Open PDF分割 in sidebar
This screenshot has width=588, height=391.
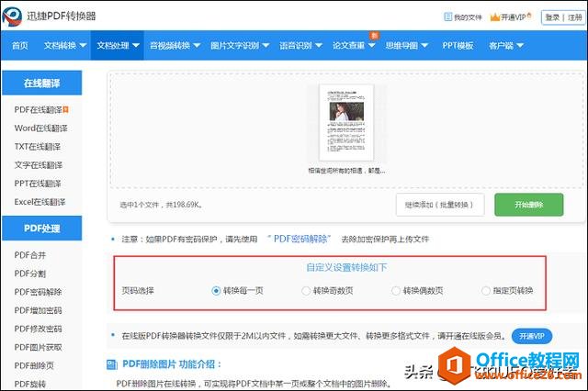point(30,274)
